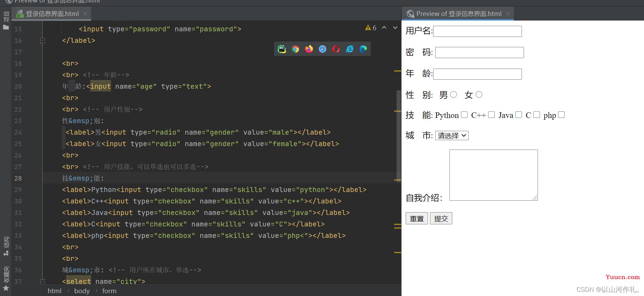
Task: Check the C skill checkbox
Action: pyautogui.click(x=536, y=115)
